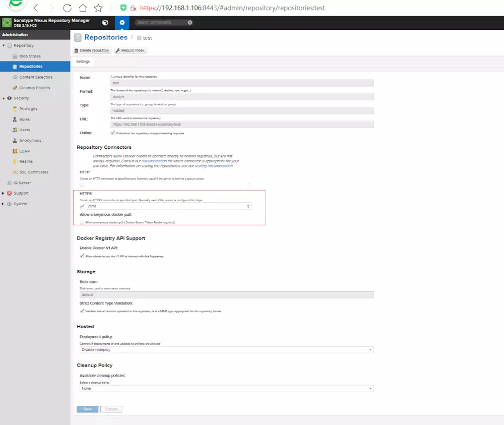Toggle the HTTPS connector checkbox

pyautogui.click(x=82, y=206)
